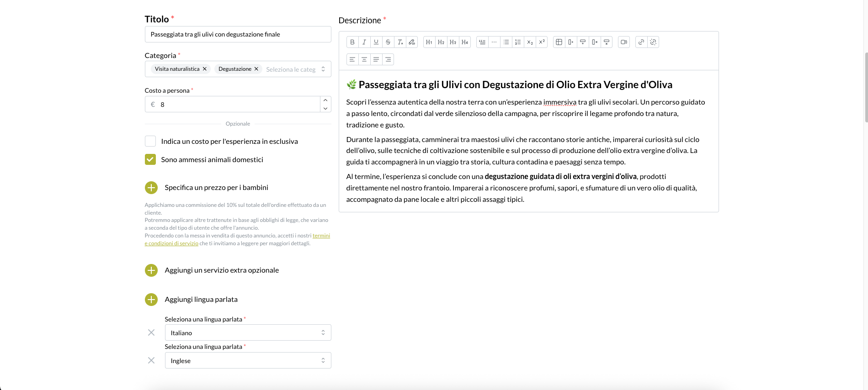The image size is (868, 390).
Task: Insert a blockquote
Action: [x=482, y=42]
